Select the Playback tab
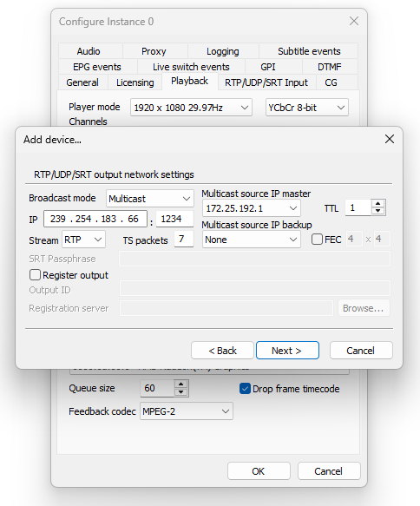Image resolution: width=420 pixels, height=506 pixels. pyautogui.click(x=190, y=81)
